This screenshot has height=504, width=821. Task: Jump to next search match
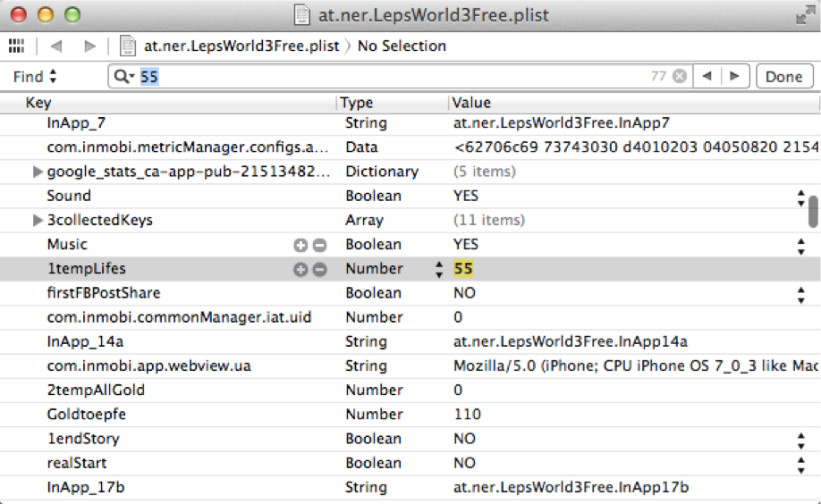[x=735, y=77]
